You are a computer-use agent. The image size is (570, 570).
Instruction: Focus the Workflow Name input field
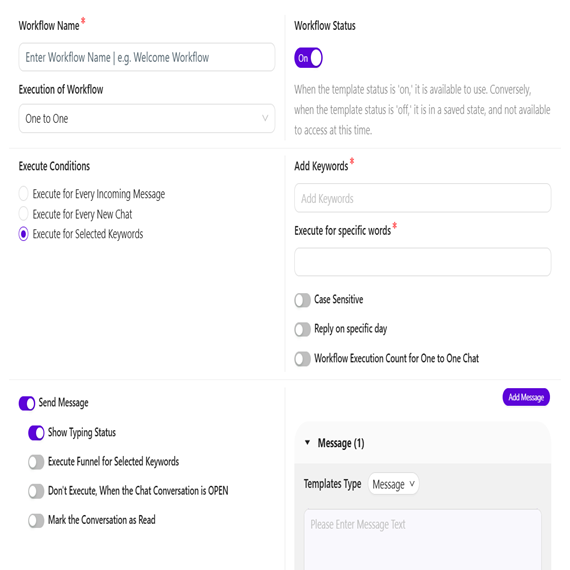tap(146, 57)
